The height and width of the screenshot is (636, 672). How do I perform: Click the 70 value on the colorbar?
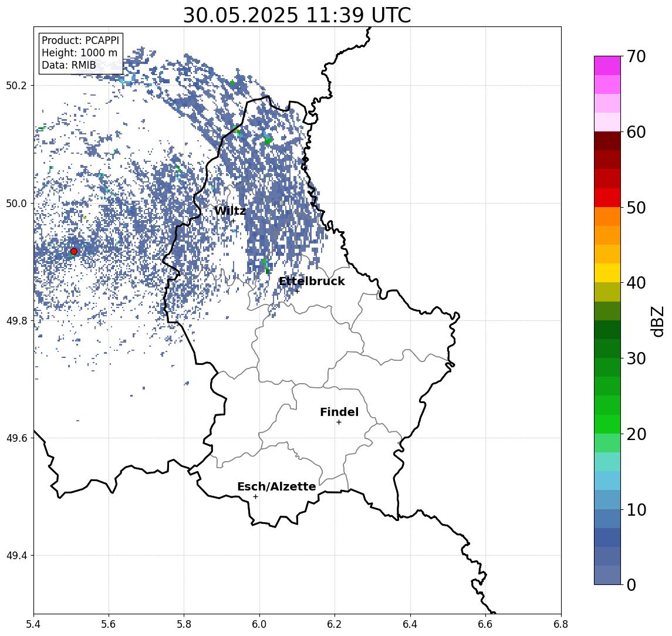pos(636,56)
